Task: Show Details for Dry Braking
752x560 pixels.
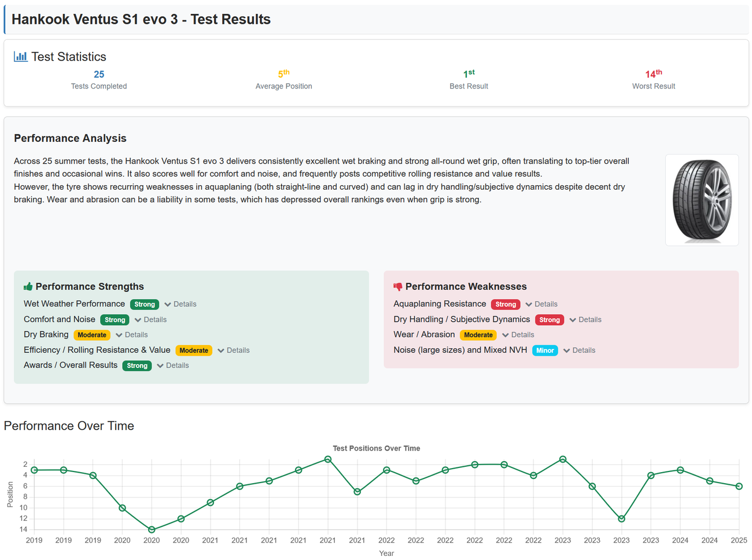Action: point(132,335)
